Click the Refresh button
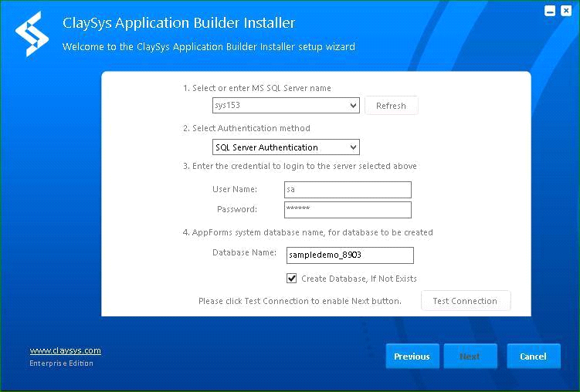This screenshot has height=392, width=580. coord(392,106)
